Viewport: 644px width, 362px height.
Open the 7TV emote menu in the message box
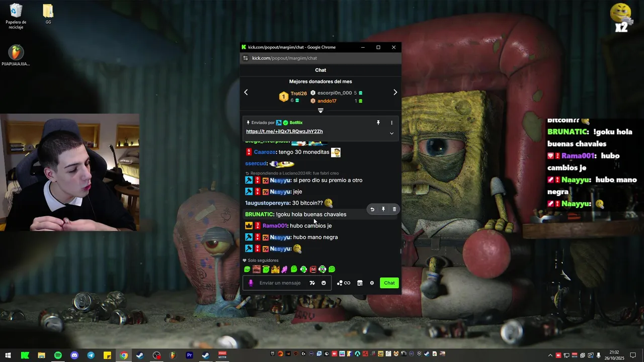pos(312,283)
